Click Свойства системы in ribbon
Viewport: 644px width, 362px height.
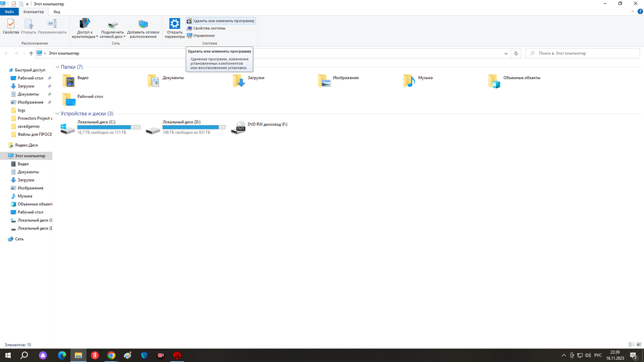209,28
